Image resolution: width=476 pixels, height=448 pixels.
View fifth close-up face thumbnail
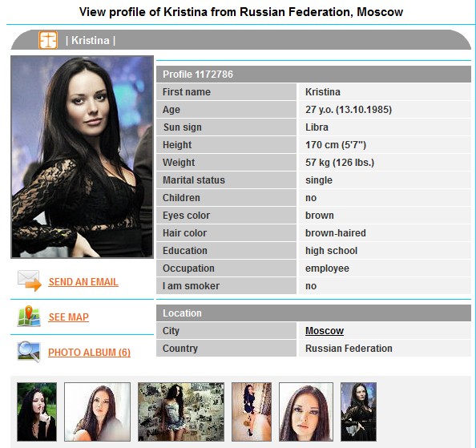pos(306,412)
